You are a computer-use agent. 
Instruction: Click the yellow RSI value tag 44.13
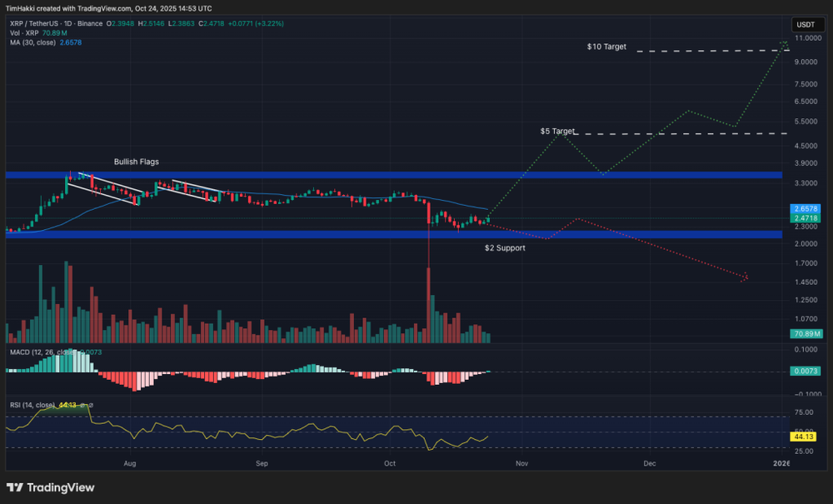(x=804, y=435)
